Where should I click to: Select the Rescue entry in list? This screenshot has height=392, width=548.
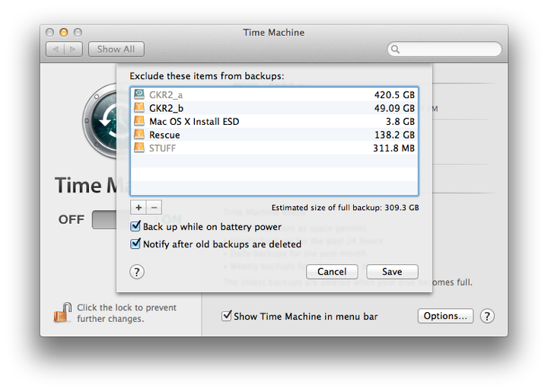point(164,135)
